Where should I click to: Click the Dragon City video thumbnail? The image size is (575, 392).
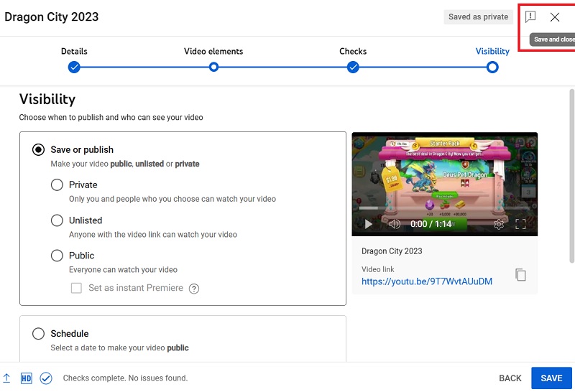[444, 184]
